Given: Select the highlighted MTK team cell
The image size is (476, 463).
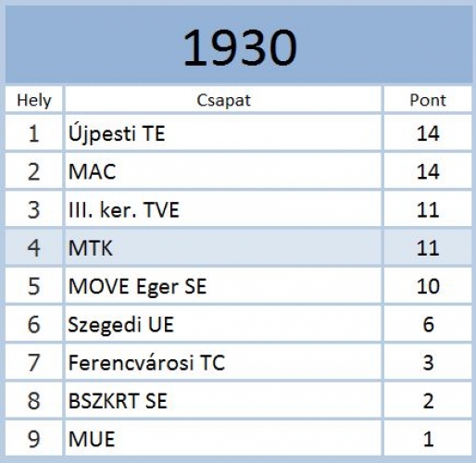Looking at the screenshot, I should (223, 247).
